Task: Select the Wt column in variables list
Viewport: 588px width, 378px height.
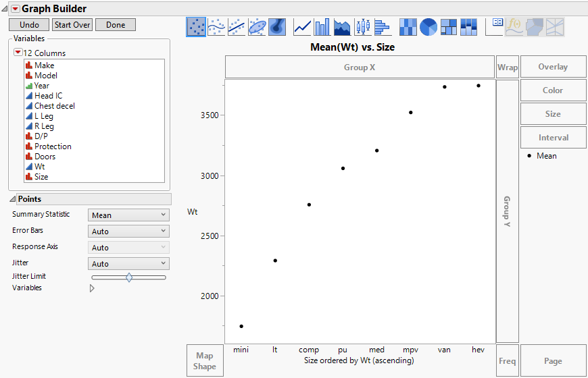Action: click(39, 167)
